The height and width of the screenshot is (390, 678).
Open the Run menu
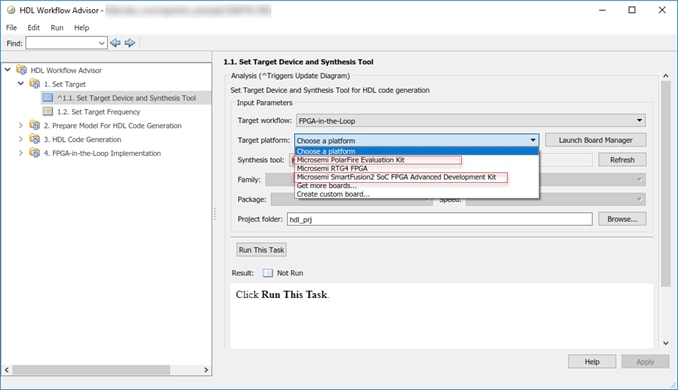57,28
